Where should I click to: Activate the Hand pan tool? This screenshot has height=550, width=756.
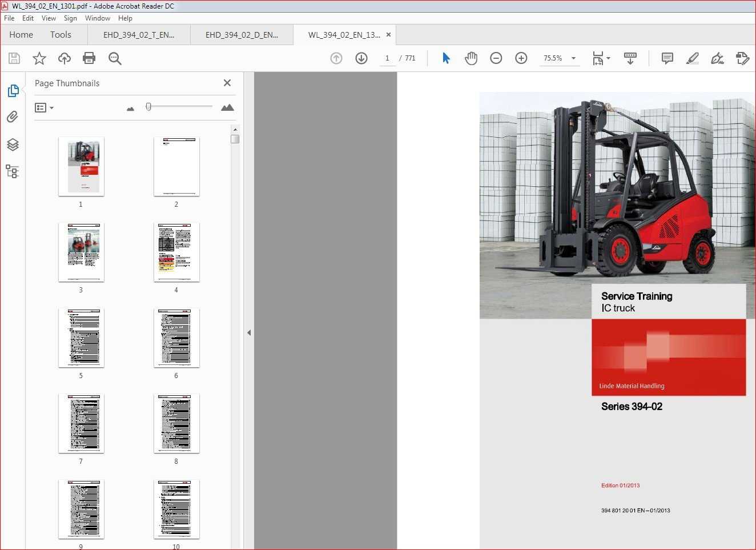click(x=471, y=58)
